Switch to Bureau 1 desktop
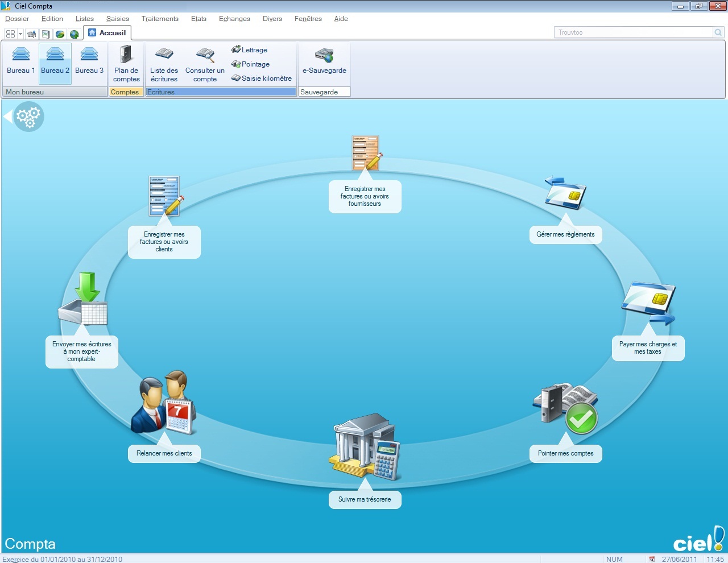This screenshot has height=563, width=728. pos(21,60)
